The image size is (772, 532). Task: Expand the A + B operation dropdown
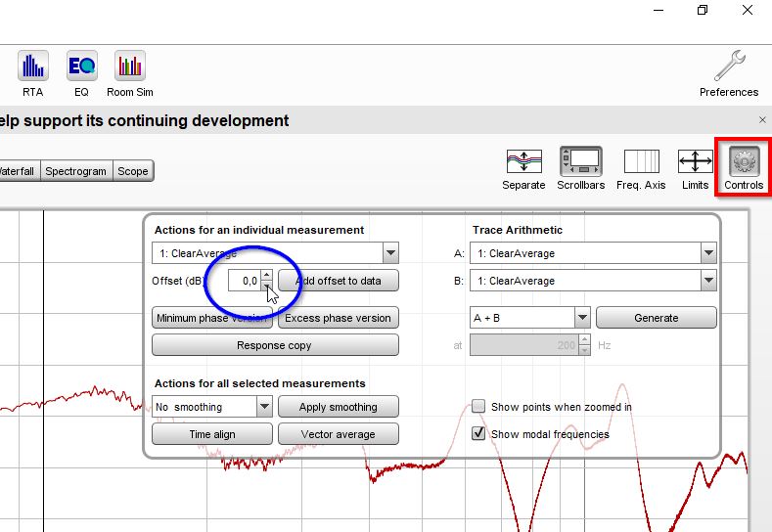point(582,318)
